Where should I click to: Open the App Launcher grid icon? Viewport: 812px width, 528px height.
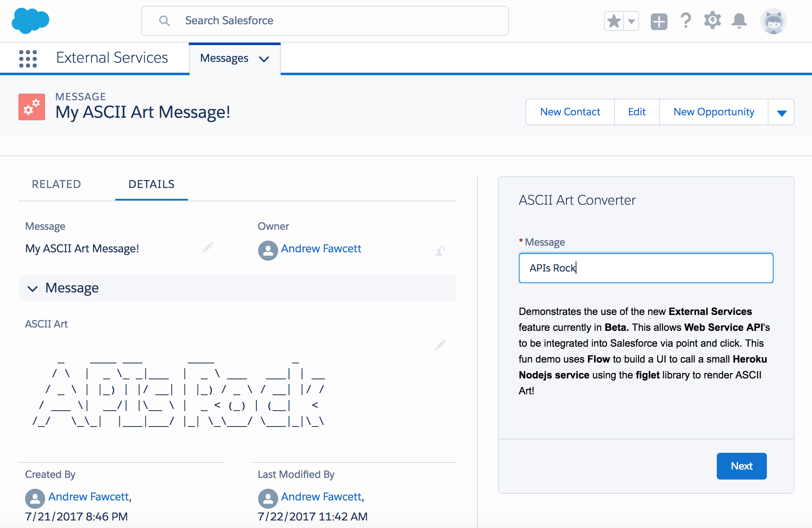point(28,58)
